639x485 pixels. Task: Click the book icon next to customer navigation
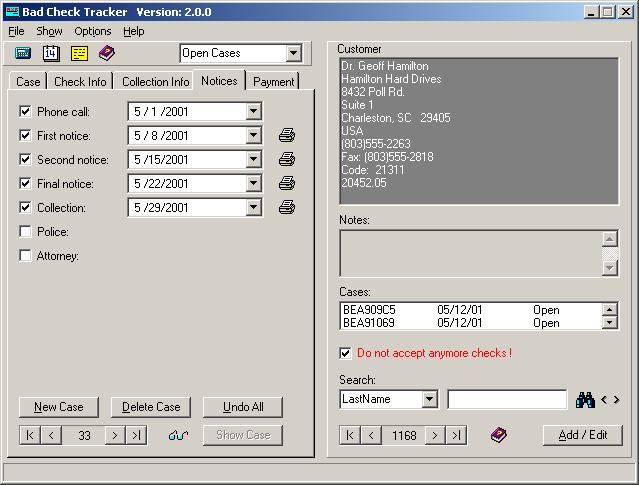point(498,435)
